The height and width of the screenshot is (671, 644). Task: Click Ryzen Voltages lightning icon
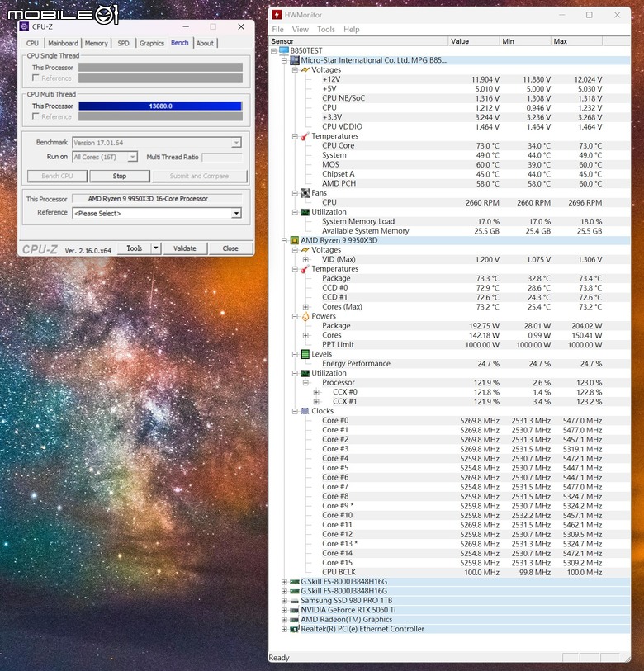(305, 250)
